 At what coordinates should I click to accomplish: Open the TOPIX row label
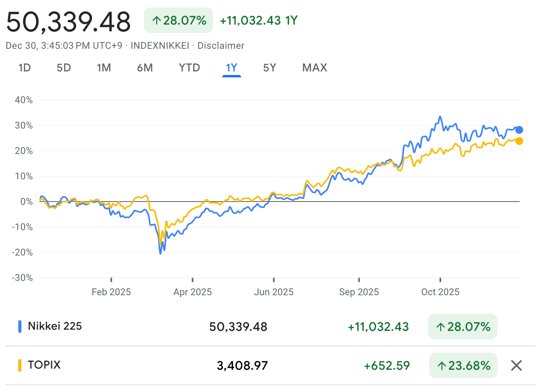coord(44,365)
